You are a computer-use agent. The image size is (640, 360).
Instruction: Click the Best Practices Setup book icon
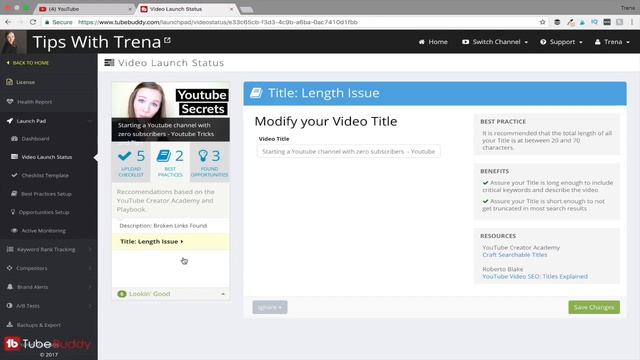coord(14,193)
